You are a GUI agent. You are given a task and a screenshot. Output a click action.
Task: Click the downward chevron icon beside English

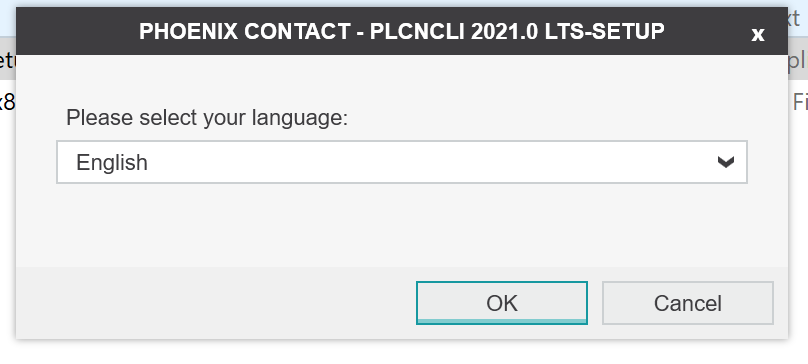tap(726, 162)
